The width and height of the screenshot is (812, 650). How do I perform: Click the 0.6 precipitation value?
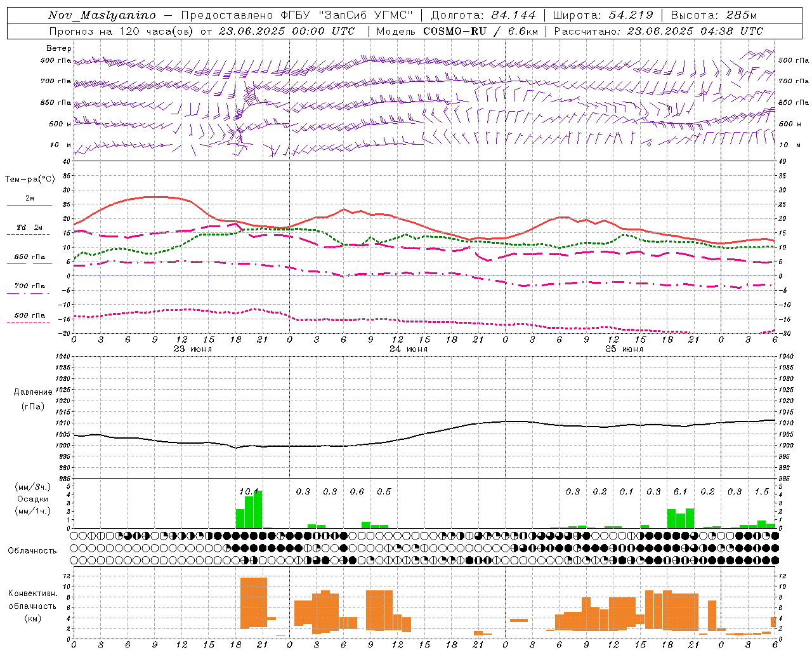click(357, 491)
